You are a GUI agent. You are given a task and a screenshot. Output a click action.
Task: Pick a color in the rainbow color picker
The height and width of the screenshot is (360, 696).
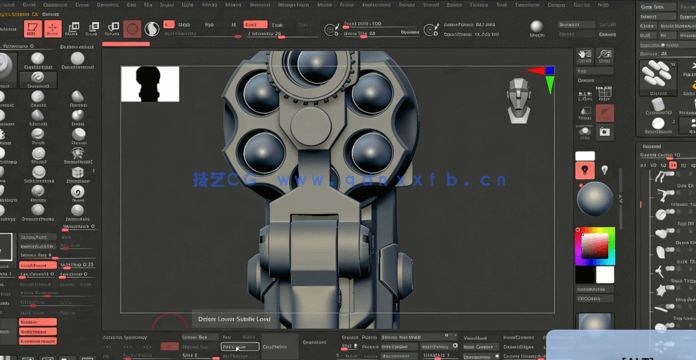pos(595,246)
